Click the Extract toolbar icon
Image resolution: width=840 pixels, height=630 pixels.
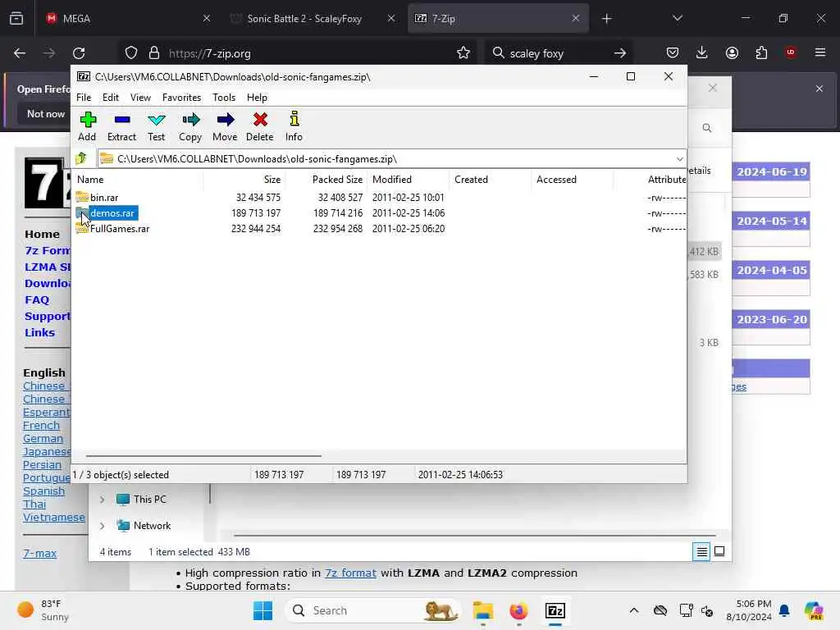(x=122, y=120)
